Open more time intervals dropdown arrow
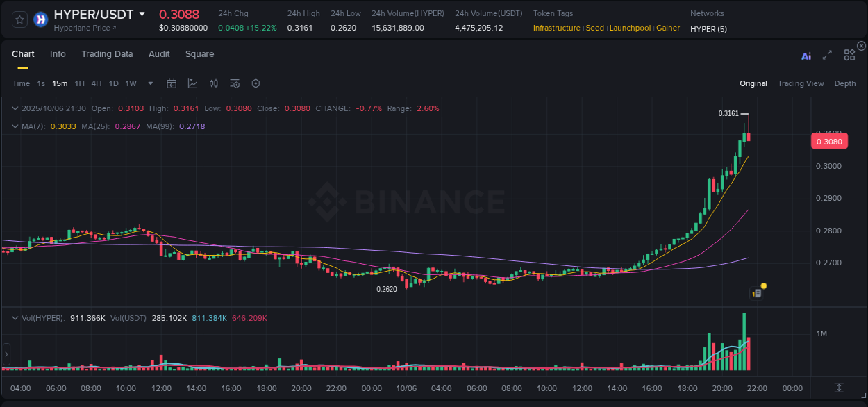868x407 pixels. pos(149,83)
